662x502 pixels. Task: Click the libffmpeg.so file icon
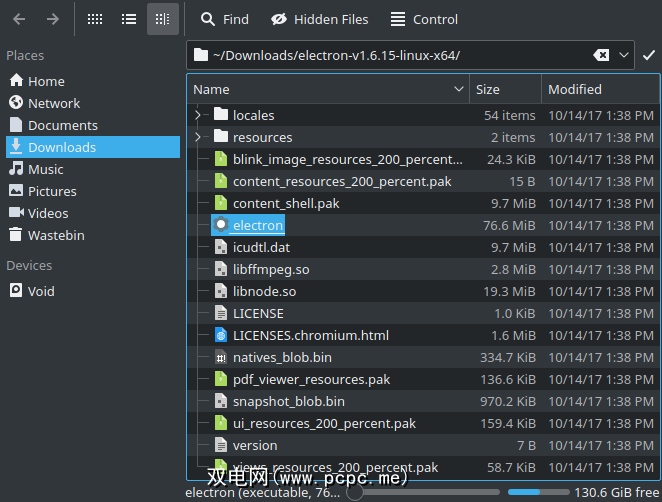(221, 269)
